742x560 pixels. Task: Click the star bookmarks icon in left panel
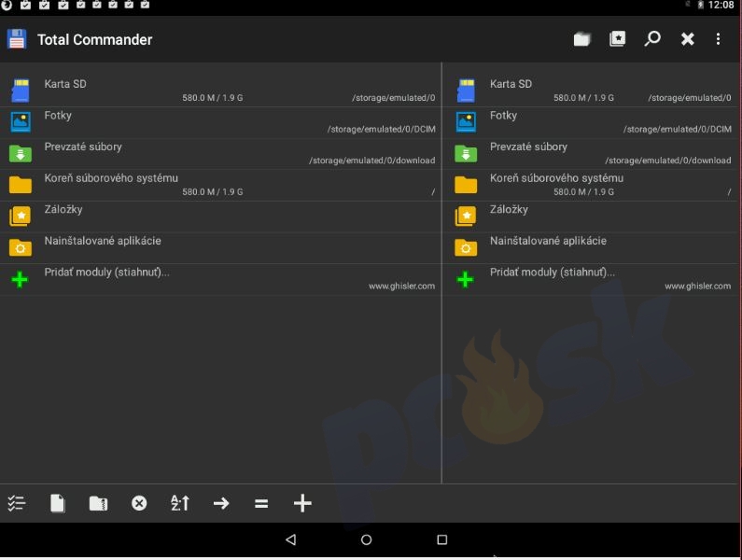pos(21,217)
